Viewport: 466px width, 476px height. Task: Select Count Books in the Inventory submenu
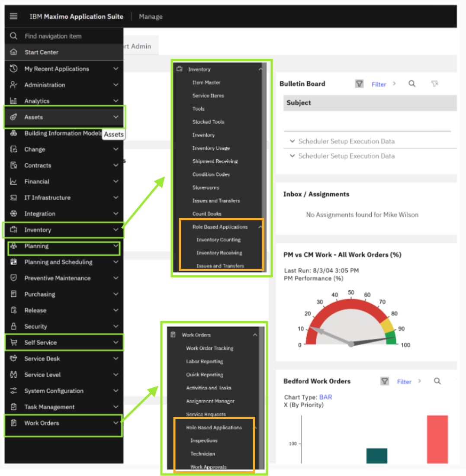click(207, 214)
